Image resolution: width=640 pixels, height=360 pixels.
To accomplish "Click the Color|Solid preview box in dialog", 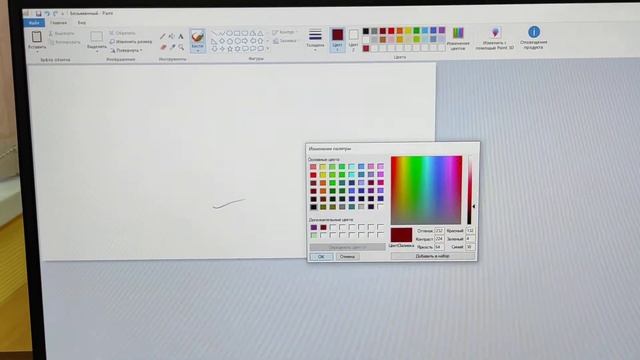I will click(402, 235).
